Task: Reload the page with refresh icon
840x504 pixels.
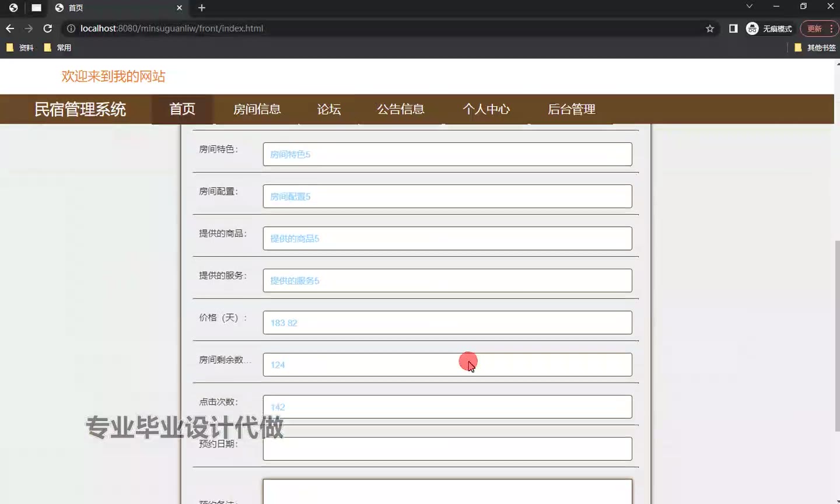Action: pyautogui.click(x=48, y=29)
